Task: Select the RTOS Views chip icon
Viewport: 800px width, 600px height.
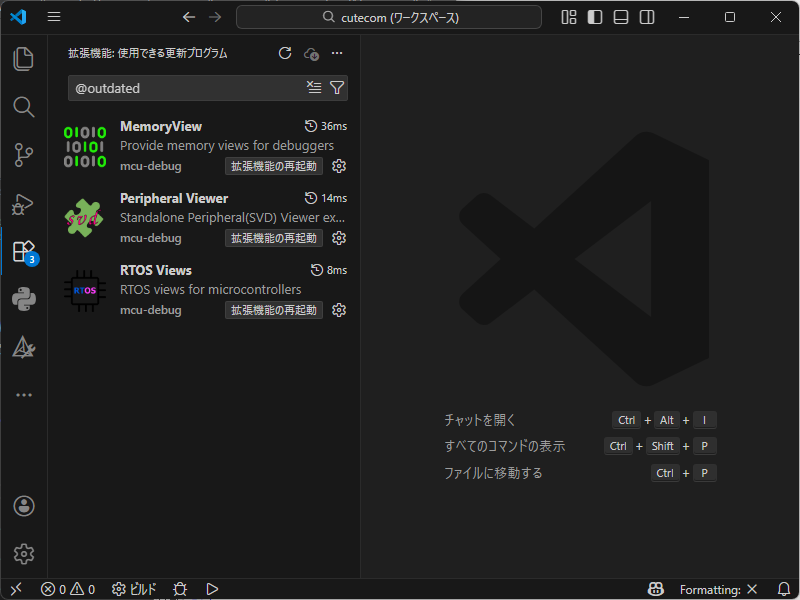Action: click(x=85, y=290)
